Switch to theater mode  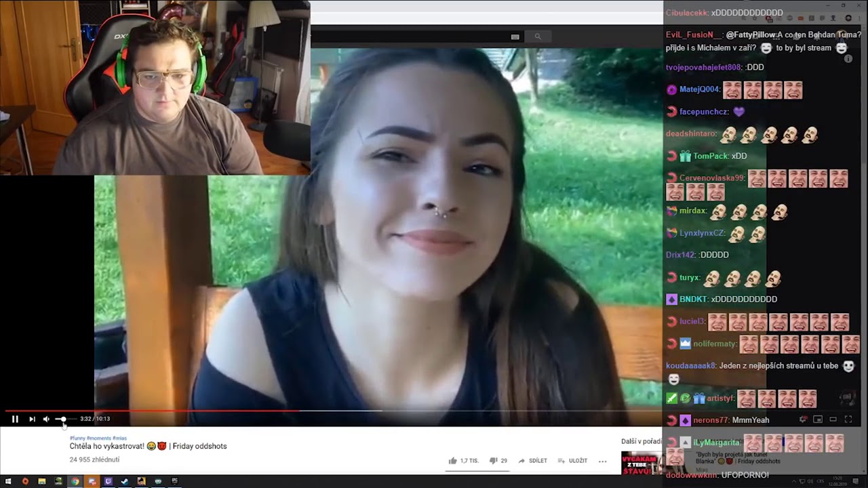coord(833,419)
